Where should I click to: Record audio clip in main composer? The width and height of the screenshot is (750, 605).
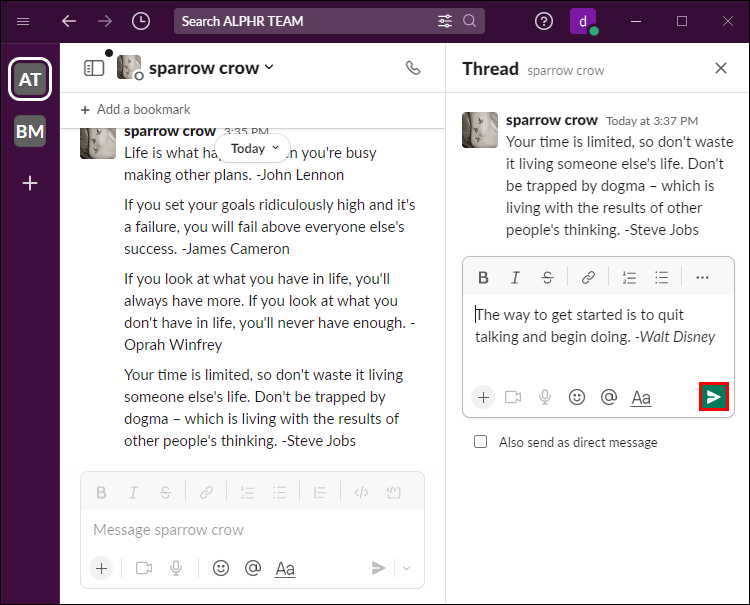pos(176,568)
